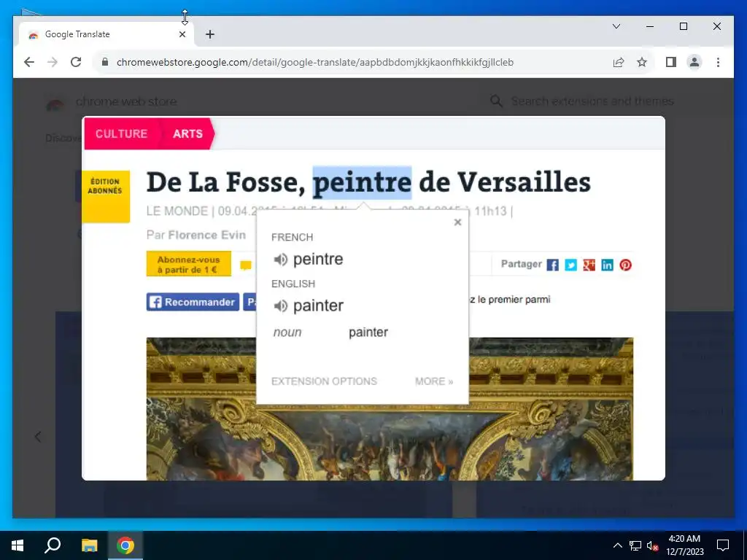Open the notifications action center
The image size is (747, 560).
723,545
